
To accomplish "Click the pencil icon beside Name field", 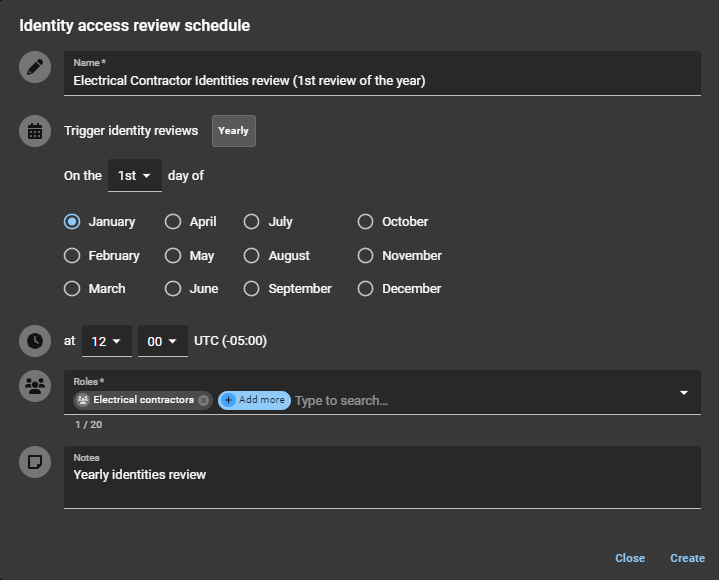I will [35, 67].
